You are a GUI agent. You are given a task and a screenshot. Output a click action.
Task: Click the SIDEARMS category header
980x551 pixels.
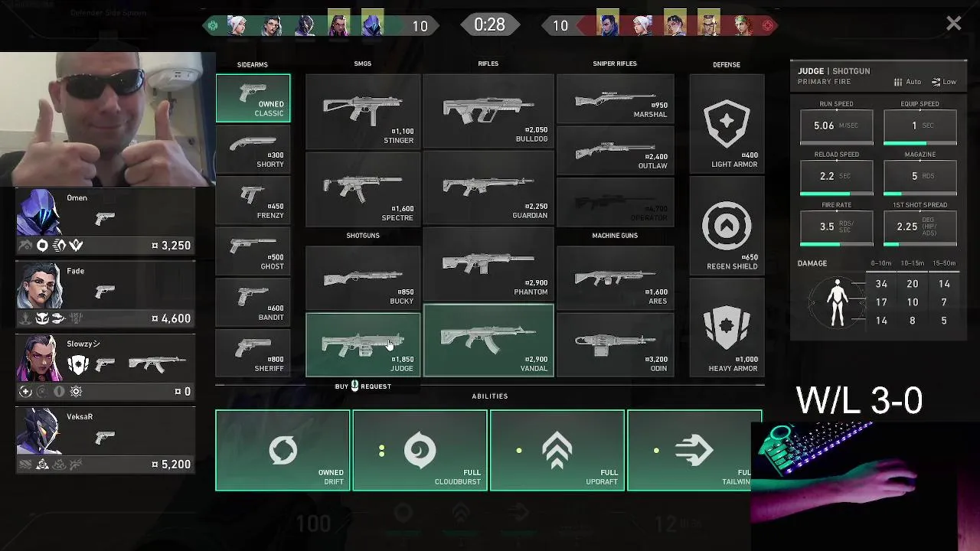[x=253, y=65]
